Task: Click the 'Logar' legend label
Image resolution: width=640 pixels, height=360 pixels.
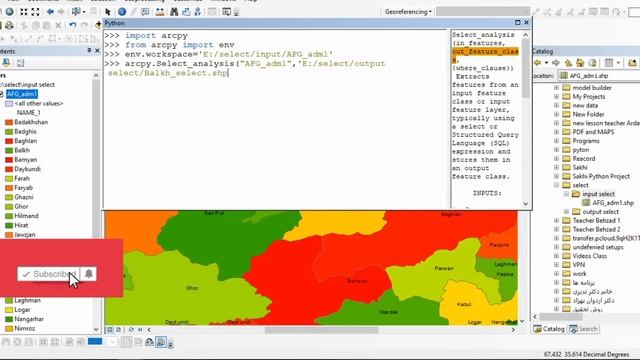Action: [x=22, y=310]
